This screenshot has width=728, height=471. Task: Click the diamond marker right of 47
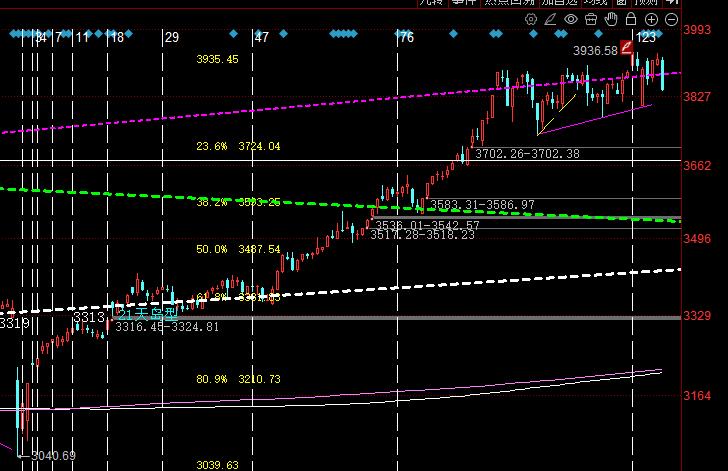[283, 33]
